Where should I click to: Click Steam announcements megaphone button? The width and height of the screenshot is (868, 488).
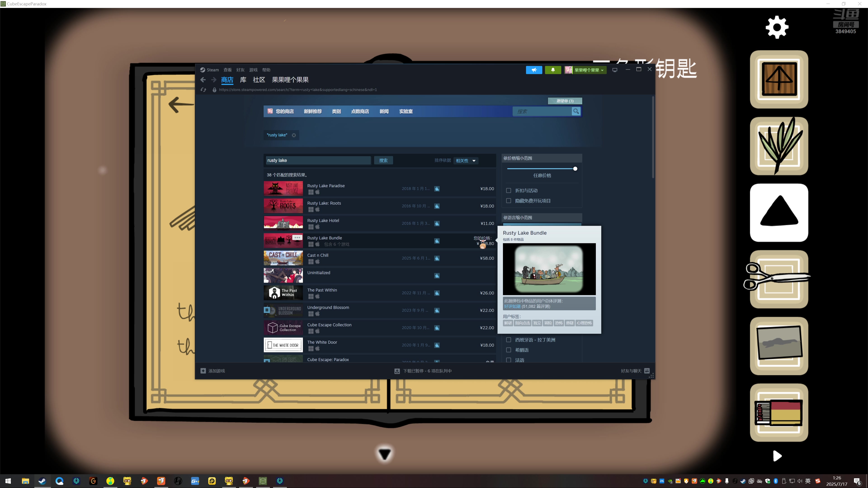tap(534, 70)
